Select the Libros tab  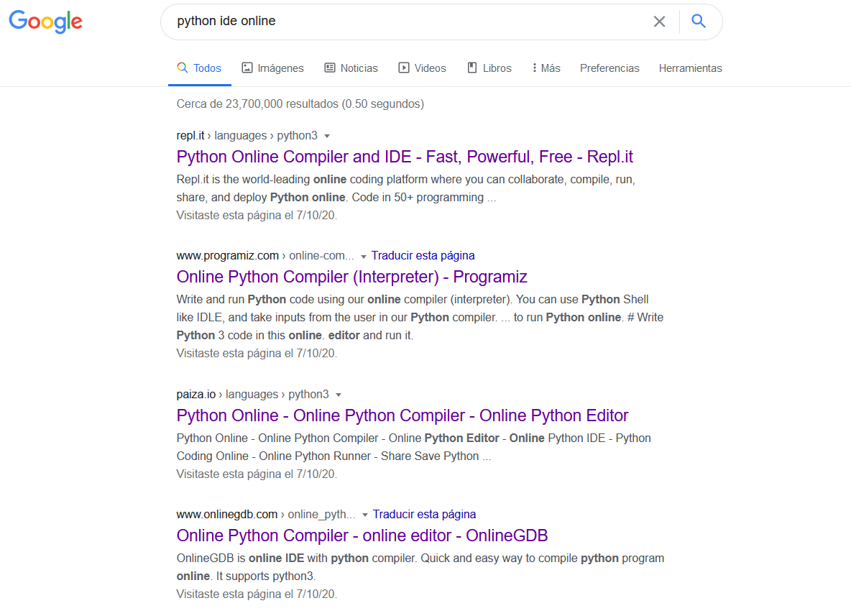click(x=489, y=68)
